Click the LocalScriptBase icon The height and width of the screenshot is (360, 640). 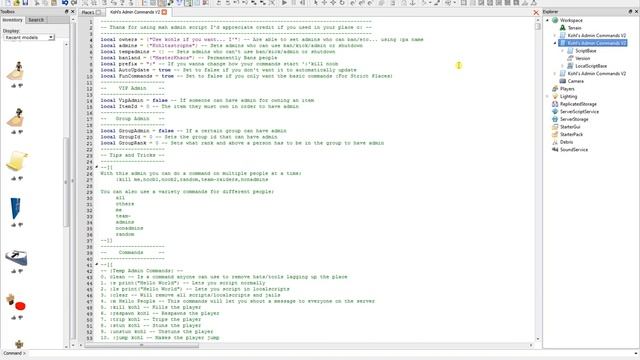point(570,66)
